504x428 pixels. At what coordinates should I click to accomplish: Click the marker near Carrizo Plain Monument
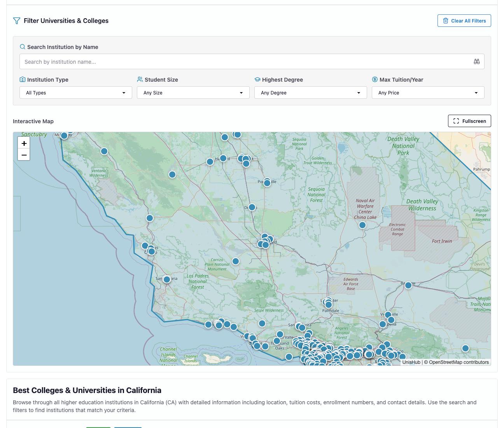(236, 261)
